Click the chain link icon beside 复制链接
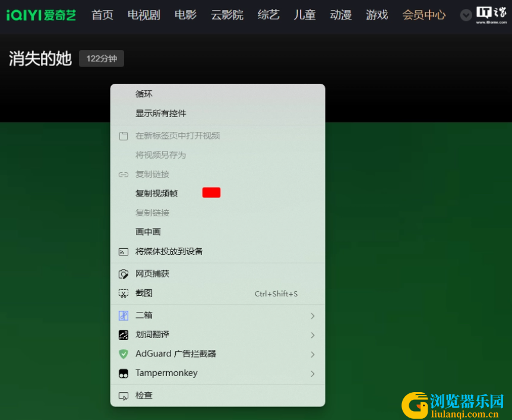This screenshot has width=512, height=420. point(124,175)
